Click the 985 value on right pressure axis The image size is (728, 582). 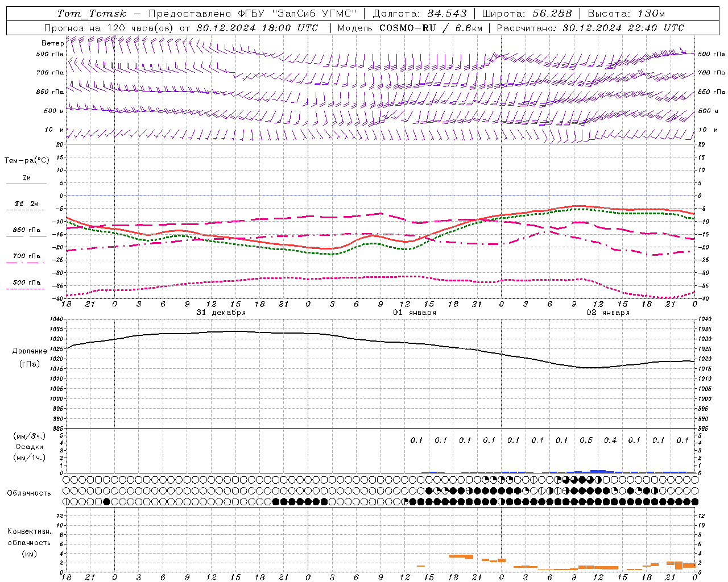705,429
